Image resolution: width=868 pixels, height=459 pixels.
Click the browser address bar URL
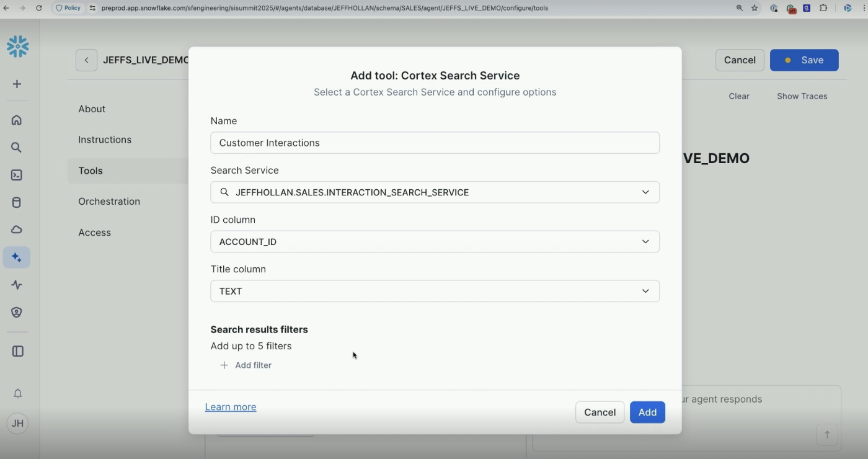[324, 8]
